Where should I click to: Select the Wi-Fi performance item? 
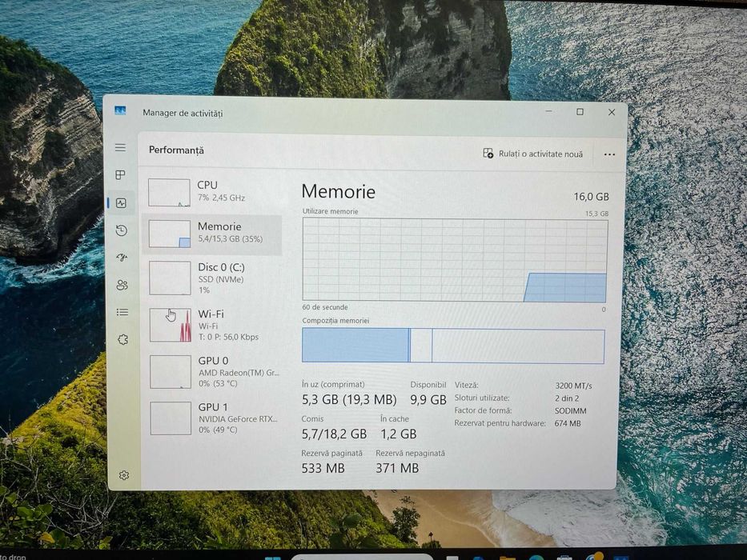click(214, 325)
